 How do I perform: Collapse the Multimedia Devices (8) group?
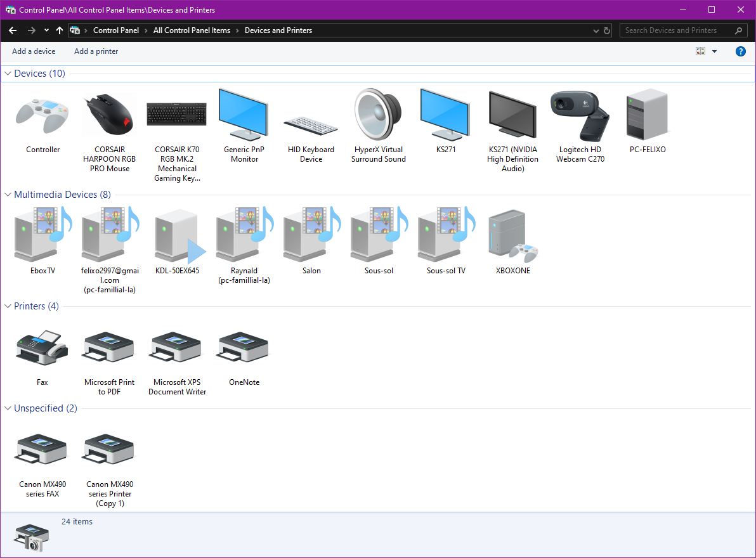point(8,195)
